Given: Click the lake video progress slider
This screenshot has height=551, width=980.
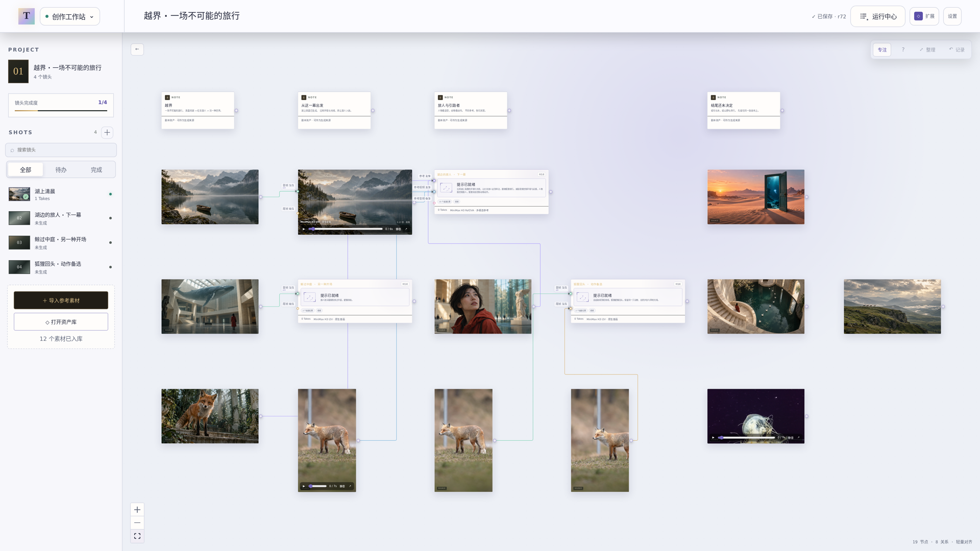Looking at the screenshot, I should point(346,229).
